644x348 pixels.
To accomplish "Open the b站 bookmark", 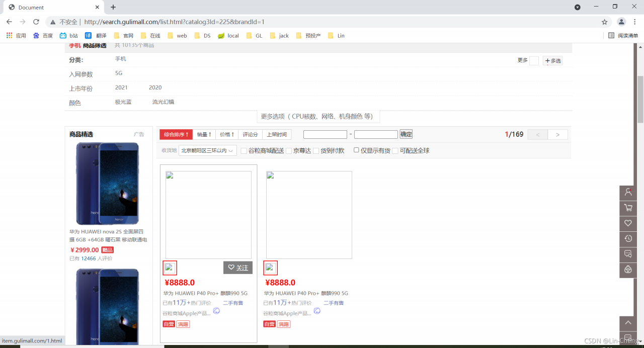I will (69, 36).
